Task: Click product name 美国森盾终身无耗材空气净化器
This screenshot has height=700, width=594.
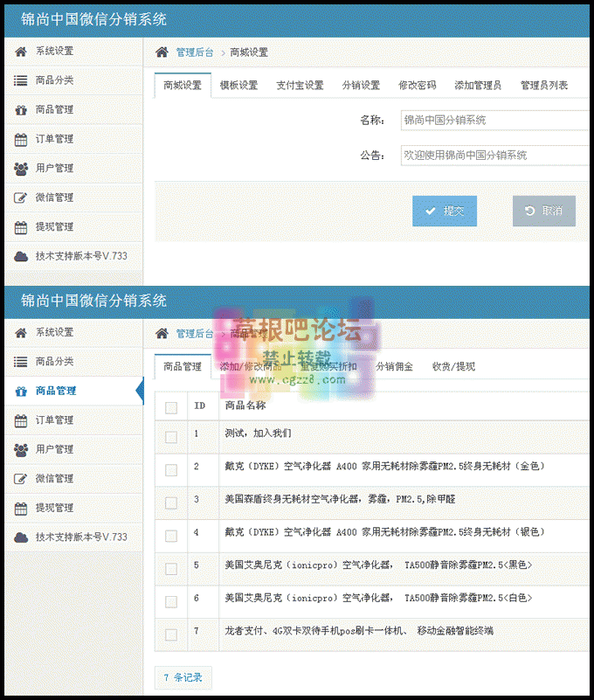Action: tap(340, 499)
